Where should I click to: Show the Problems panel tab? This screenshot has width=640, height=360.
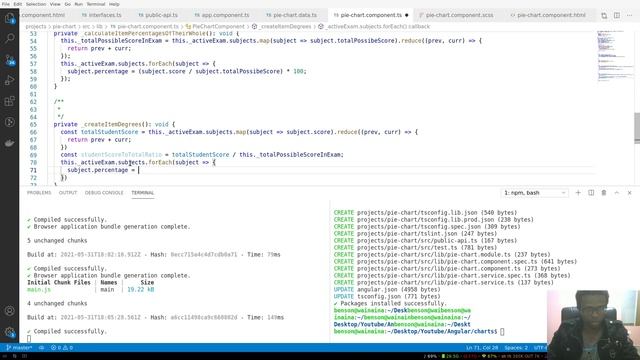39,193
